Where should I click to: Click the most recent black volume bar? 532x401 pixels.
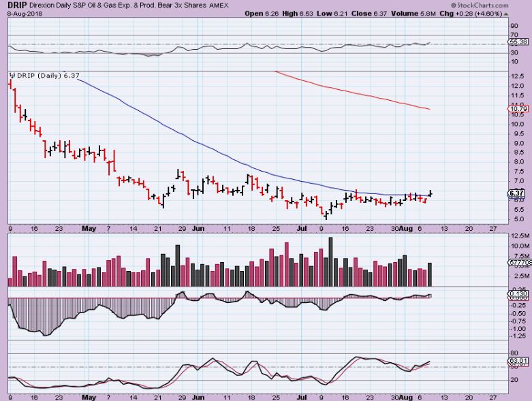[430, 275]
